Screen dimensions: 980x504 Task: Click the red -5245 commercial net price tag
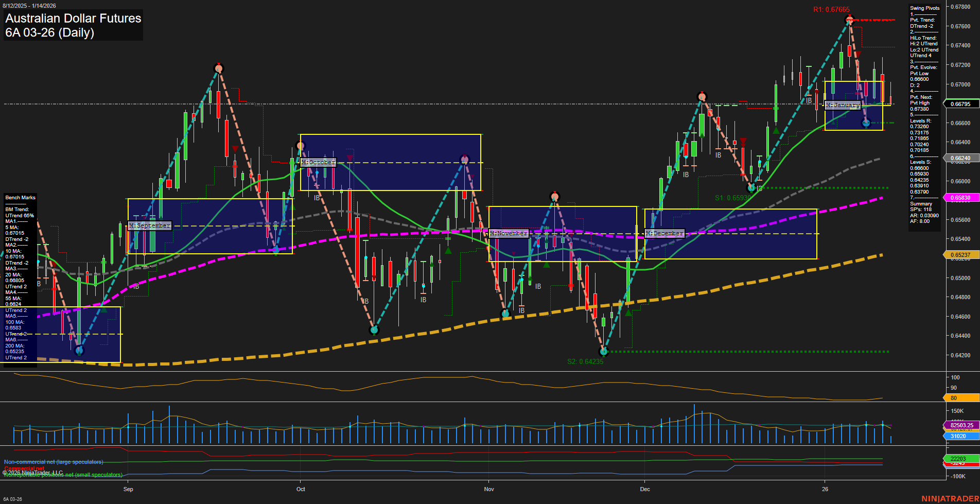pos(959,465)
